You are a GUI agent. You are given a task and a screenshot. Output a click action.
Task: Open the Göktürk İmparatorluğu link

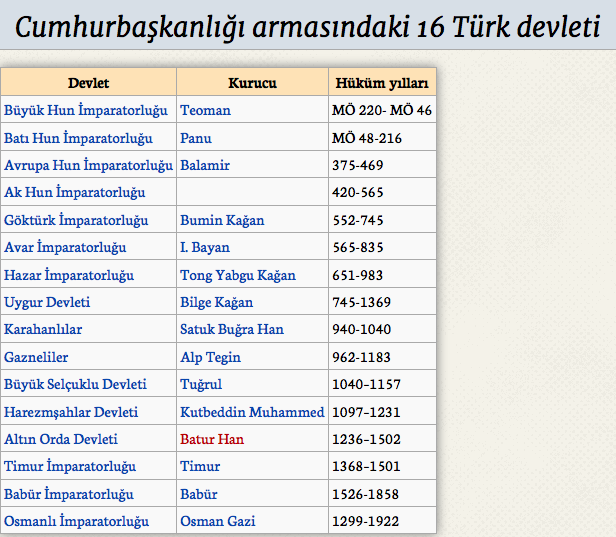point(76,220)
